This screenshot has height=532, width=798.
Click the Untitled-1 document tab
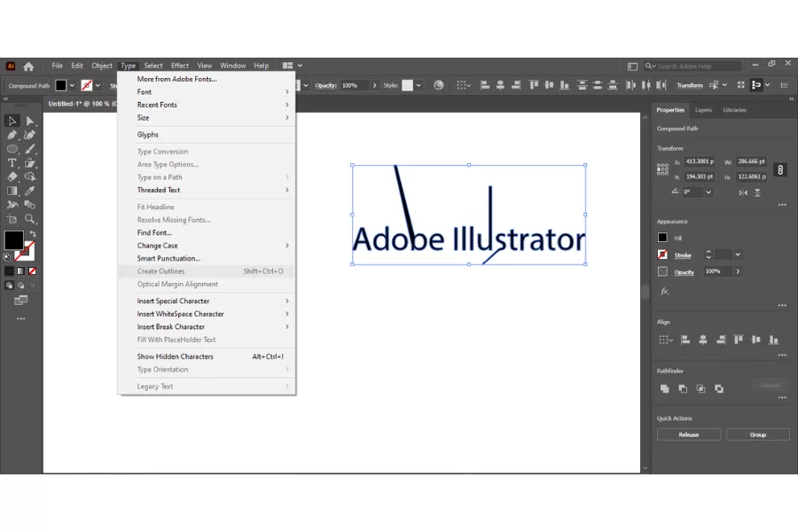82,104
